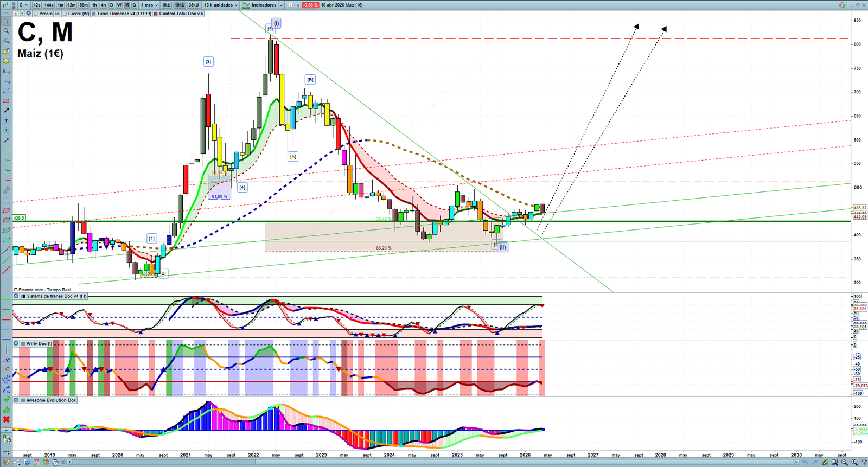Open the C chart type dropdown
868x467 pixels.
[23, 5]
